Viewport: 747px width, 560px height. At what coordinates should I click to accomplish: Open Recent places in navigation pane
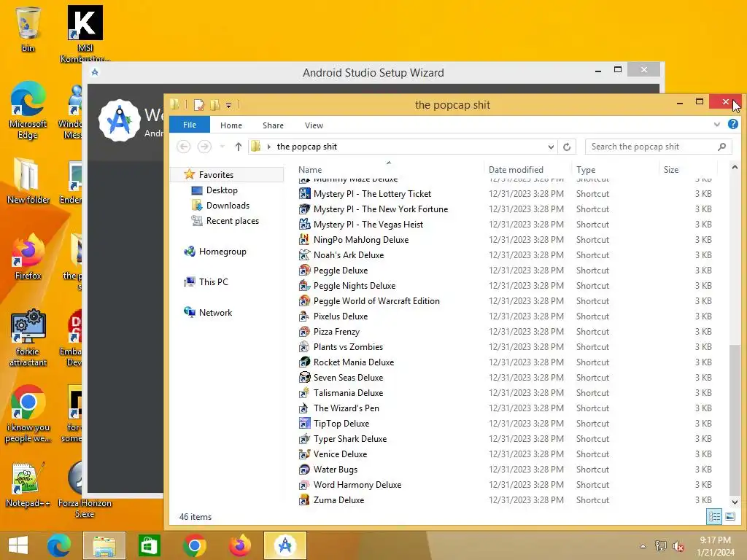coord(232,221)
